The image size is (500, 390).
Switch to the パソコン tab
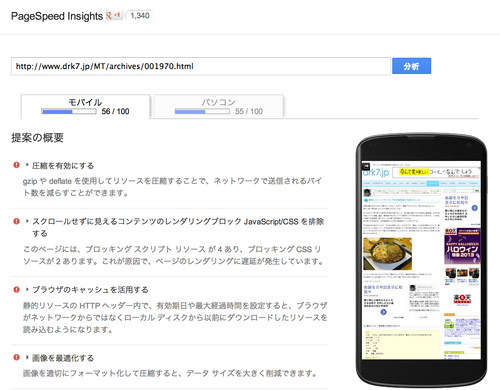(219, 107)
